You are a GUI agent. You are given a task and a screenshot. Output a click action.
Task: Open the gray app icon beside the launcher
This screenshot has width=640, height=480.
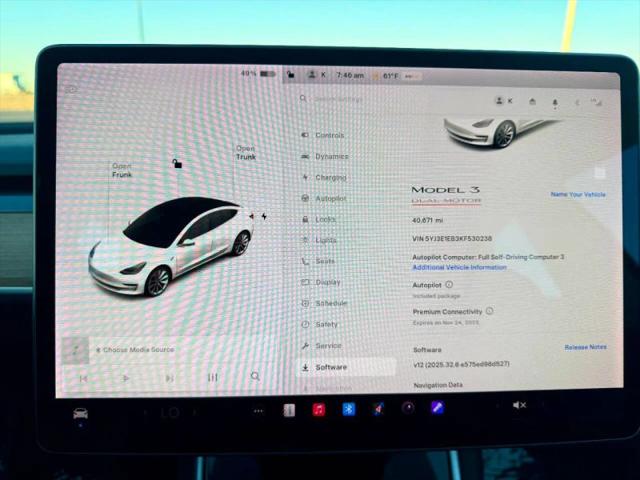[x=289, y=410]
